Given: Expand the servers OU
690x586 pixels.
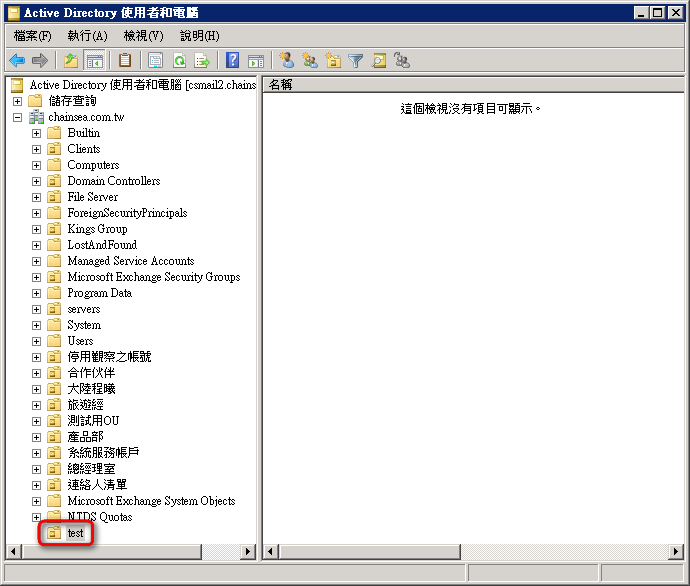Looking at the screenshot, I should [37, 309].
